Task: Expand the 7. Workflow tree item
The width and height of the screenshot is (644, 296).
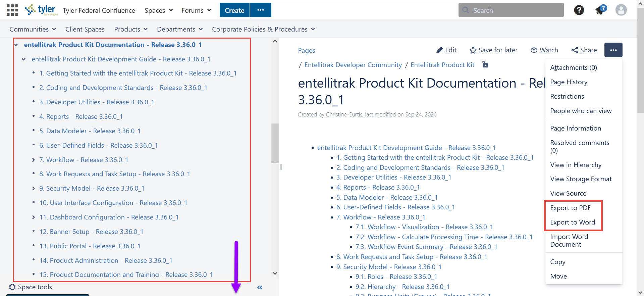Action: tap(33, 160)
